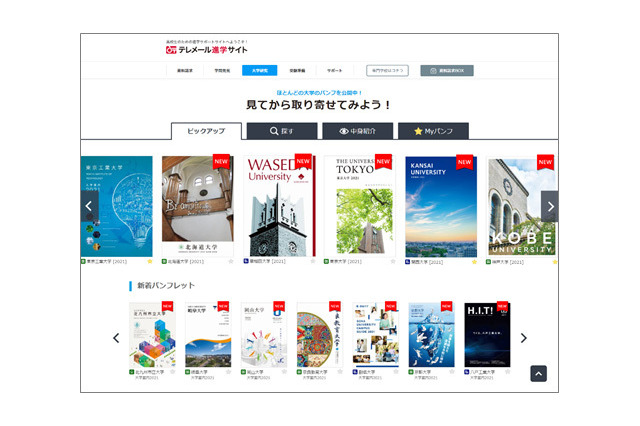640x426 pixels.
Task: Click the 奈良教育大学 name link
Action: [315, 372]
